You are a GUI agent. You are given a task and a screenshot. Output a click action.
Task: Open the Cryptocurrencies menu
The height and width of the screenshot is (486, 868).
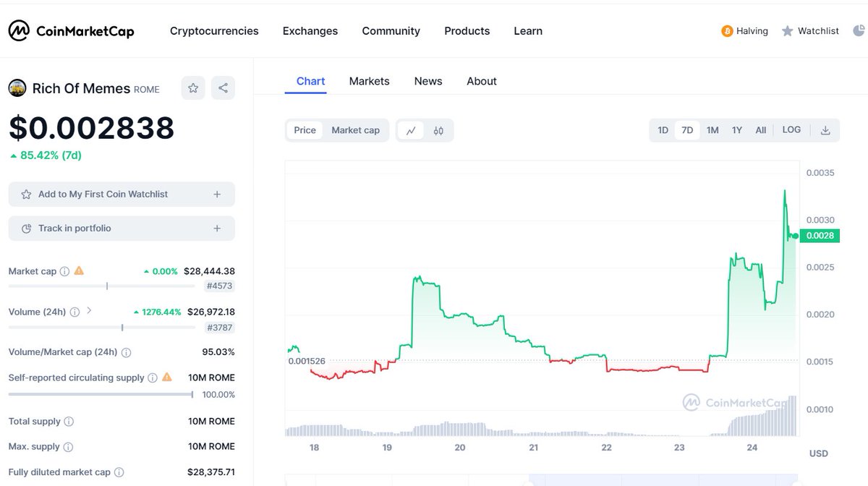pos(214,30)
